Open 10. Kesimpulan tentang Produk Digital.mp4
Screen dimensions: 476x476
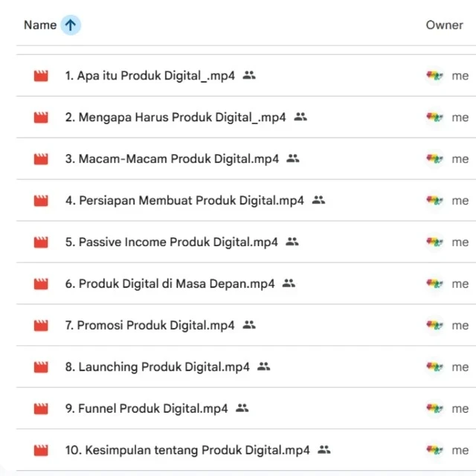(x=187, y=450)
